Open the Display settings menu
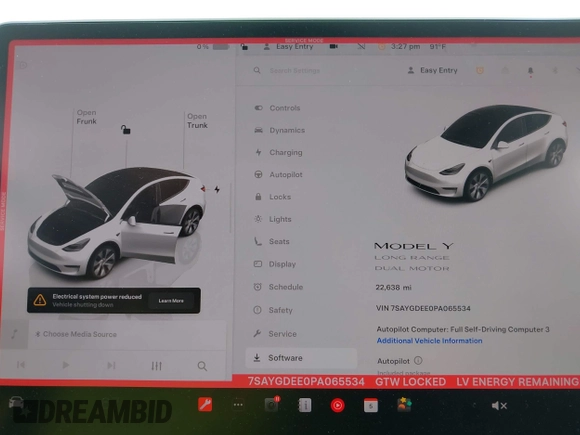This screenshot has width=580, height=435. [x=275, y=264]
